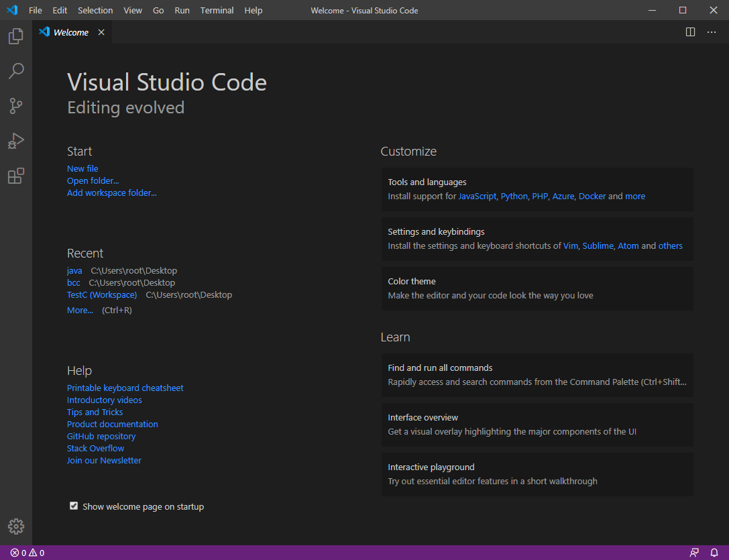
Task: Open Printable keyboard cheatsheet link
Action: click(125, 388)
